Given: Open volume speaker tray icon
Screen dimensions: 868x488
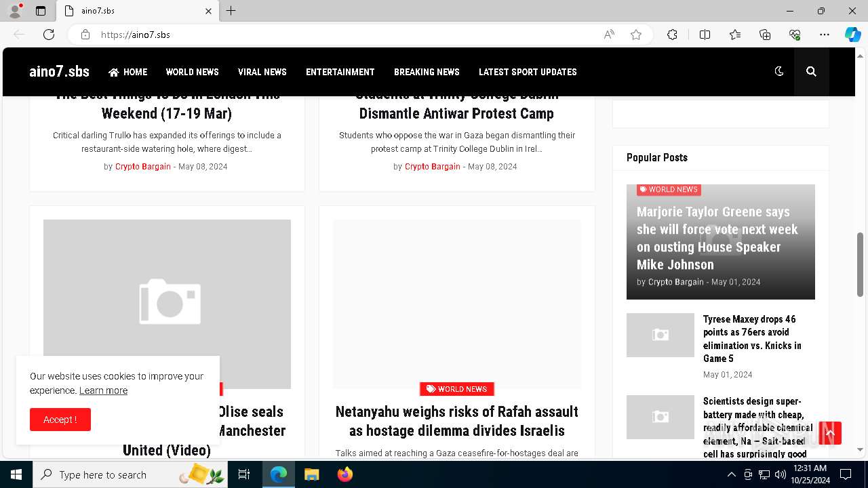Looking at the screenshot, I should (780, 474).
